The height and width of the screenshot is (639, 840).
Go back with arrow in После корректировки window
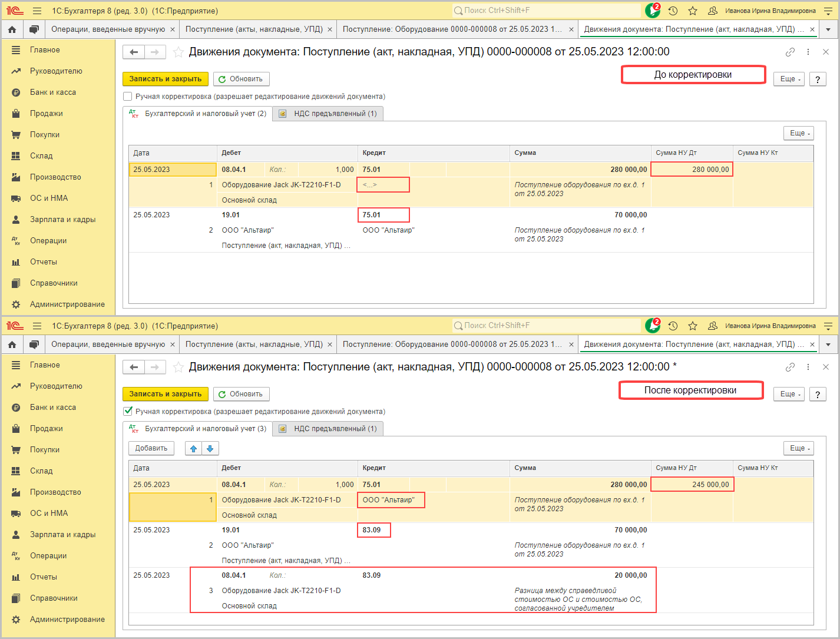134,367
